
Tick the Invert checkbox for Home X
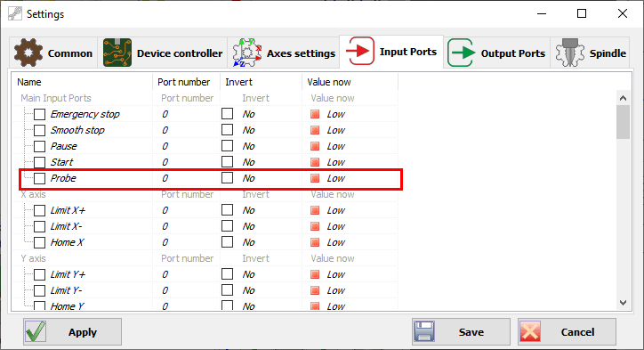[x=227, y=242]
